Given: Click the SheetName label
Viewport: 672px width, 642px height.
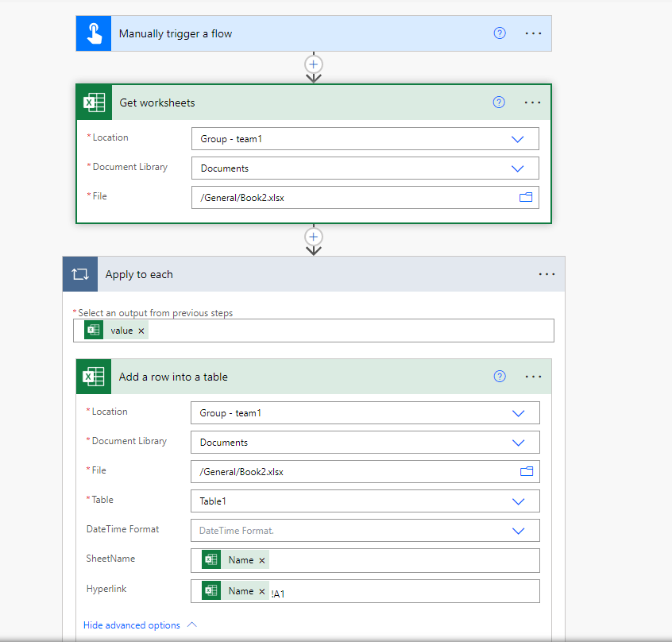Looking at the screenshot, I should coord(110,559).
